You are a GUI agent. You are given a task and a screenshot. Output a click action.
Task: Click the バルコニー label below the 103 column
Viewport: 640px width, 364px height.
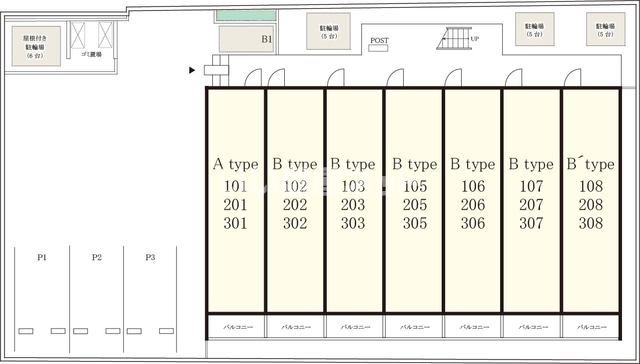[356, 327]
